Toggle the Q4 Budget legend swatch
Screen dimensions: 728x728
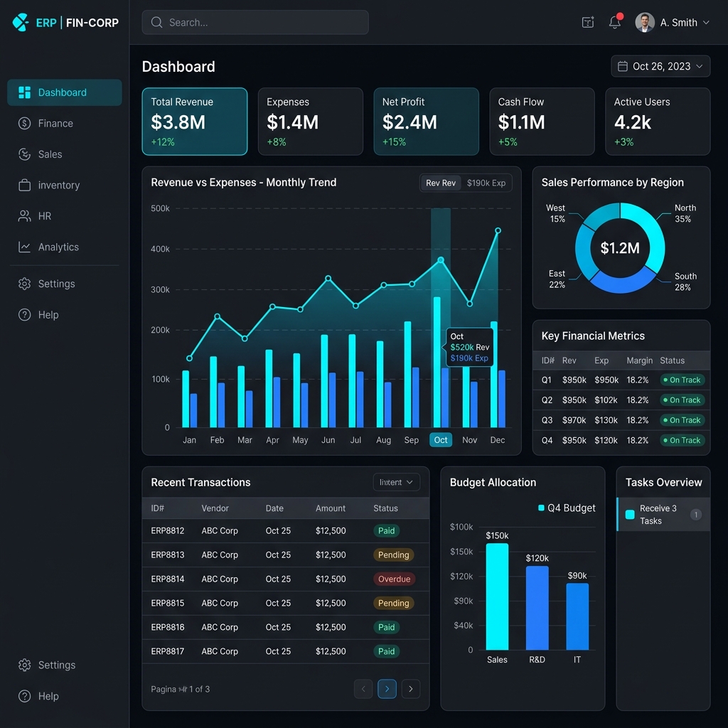[x=541, y=508]
